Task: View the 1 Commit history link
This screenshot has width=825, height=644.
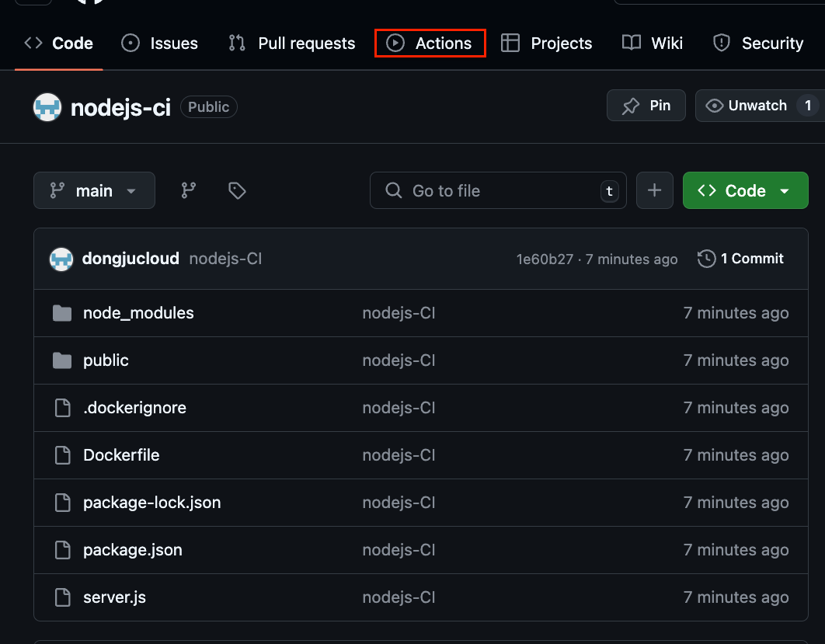Action: point(740,259)
